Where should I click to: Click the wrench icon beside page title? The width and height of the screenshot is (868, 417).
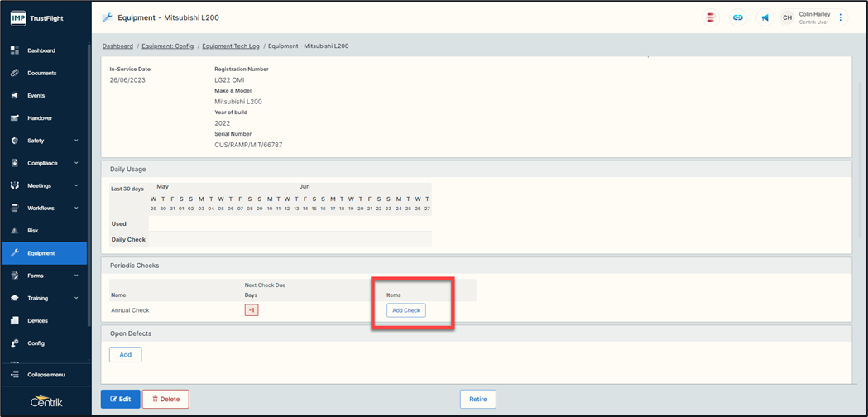108,17
